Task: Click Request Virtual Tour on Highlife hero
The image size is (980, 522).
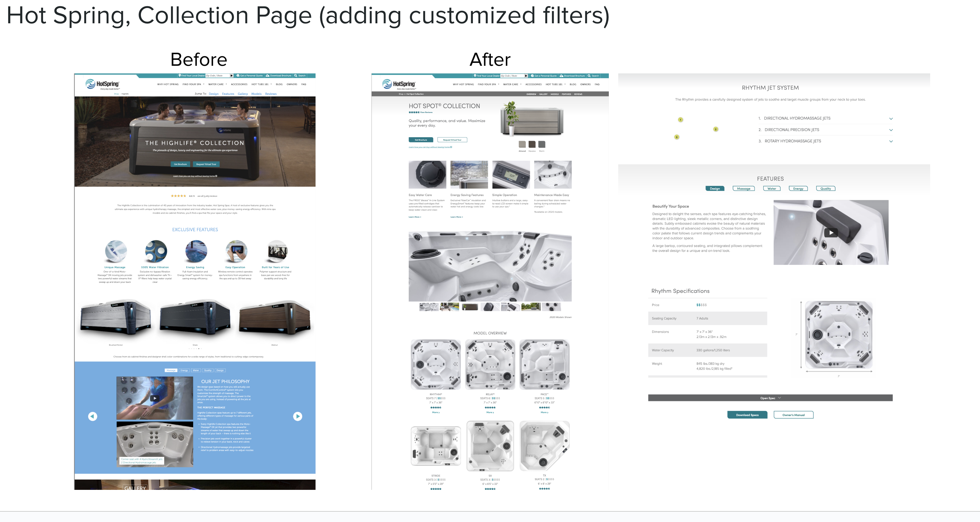Action: 206,164
